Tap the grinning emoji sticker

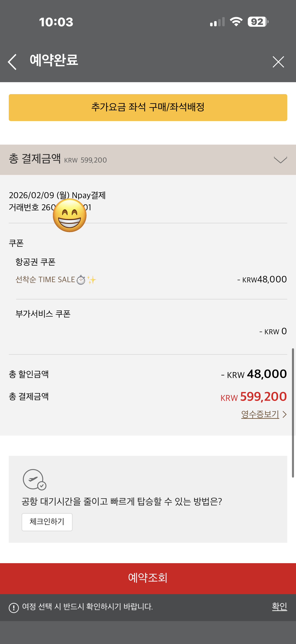70,215
